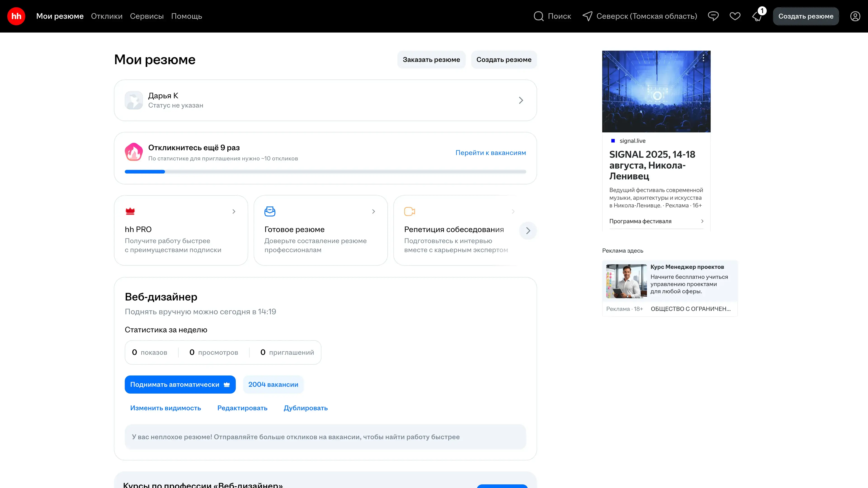Click the three-dot menu on SIGNAL ad
Viewport: 868px width, 488px height.
click(x=703, y=58)
